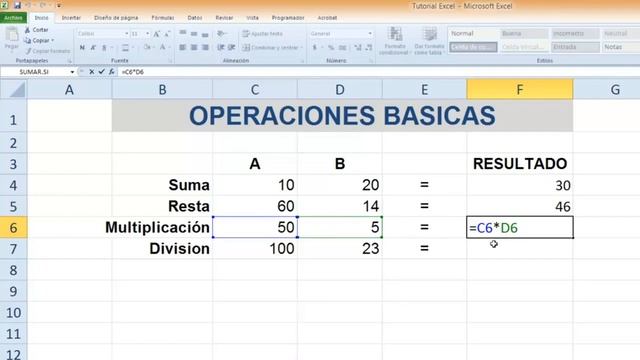Switch to the Insertar tab
640x360 pixels.
(x=71, y=18)
